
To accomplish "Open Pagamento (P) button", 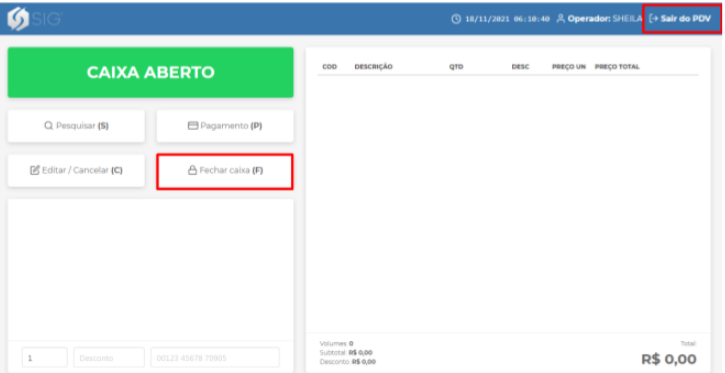I will (x=225, y=126).
